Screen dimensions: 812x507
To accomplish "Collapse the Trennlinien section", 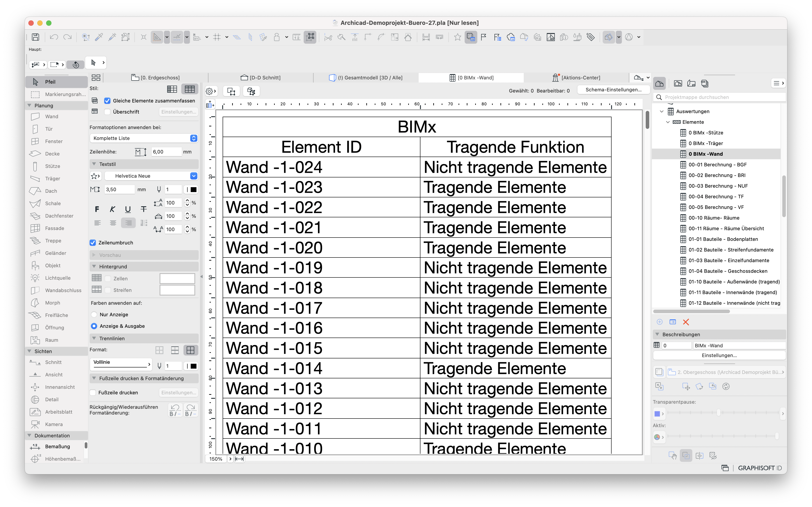I will [94, 338].
